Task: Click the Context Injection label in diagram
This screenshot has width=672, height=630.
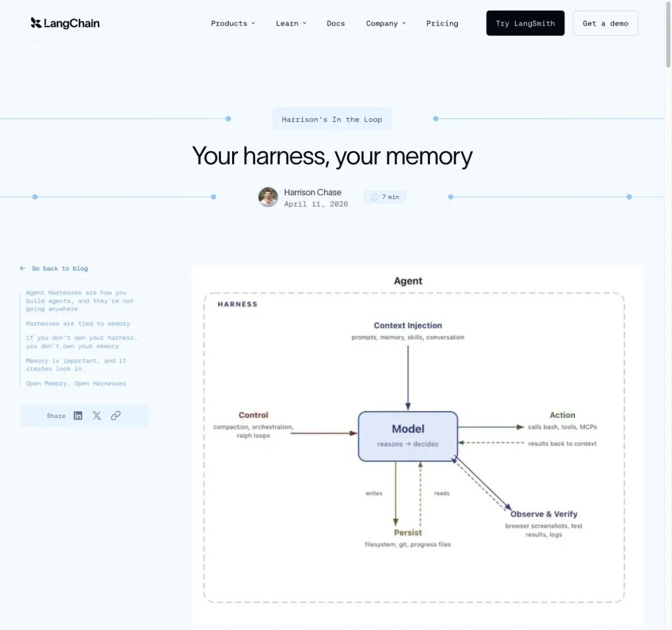Action: coord(408,325)
